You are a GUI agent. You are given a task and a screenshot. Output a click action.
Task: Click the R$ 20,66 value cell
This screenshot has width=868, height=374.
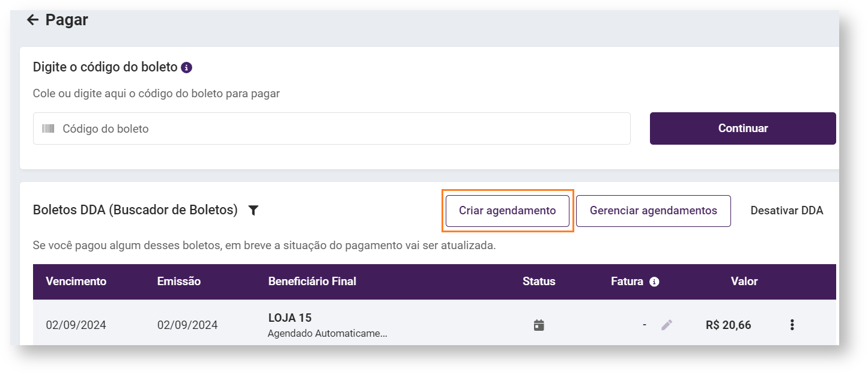729,325
